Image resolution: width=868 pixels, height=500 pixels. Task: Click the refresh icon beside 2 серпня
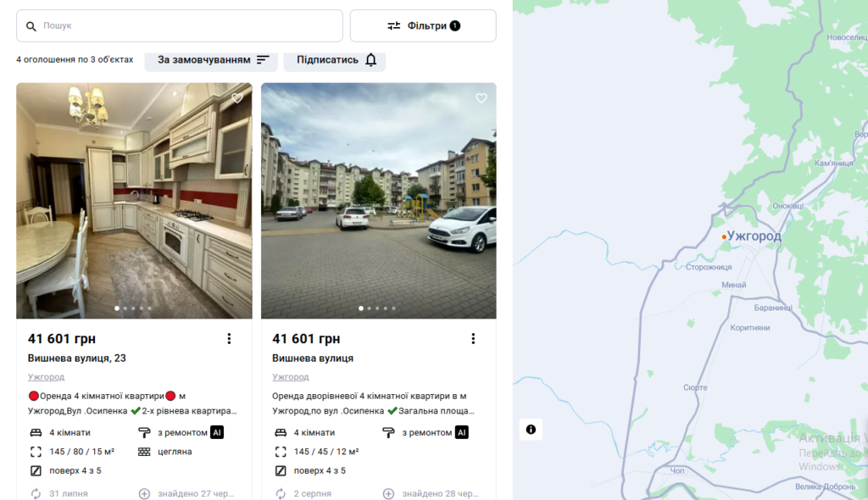pos(281,493)
